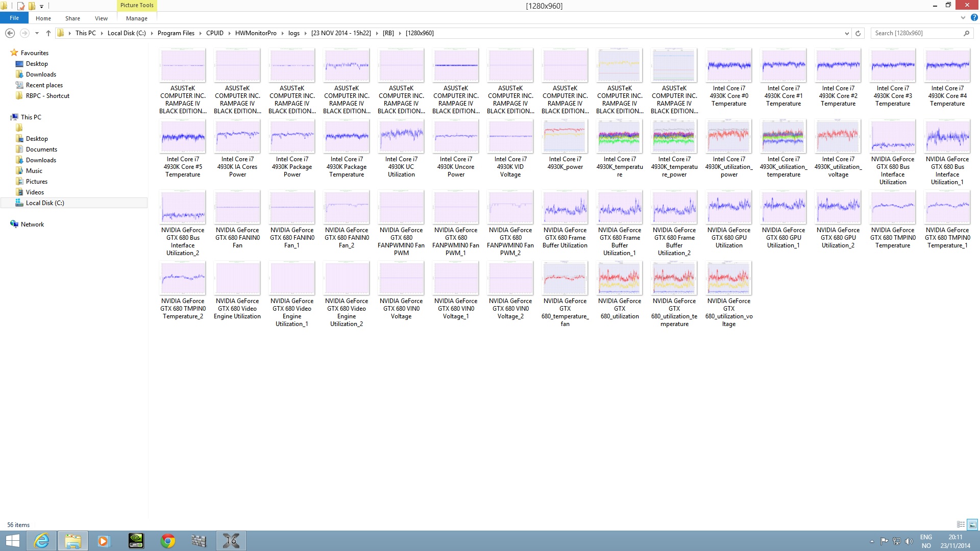The width and height of the screenshot is (980, 551).
Task: Open the volume speaker tray icon
Action: 909,541
